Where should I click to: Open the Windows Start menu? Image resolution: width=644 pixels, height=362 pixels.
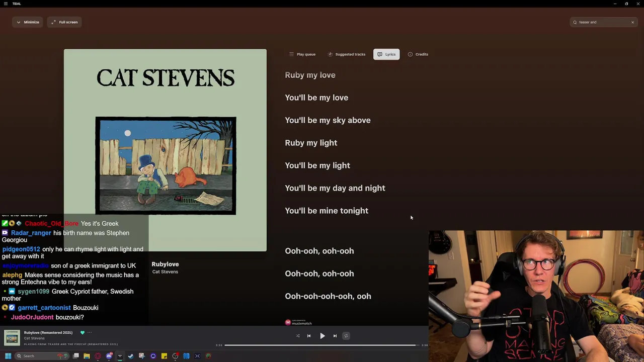(8, 356)
